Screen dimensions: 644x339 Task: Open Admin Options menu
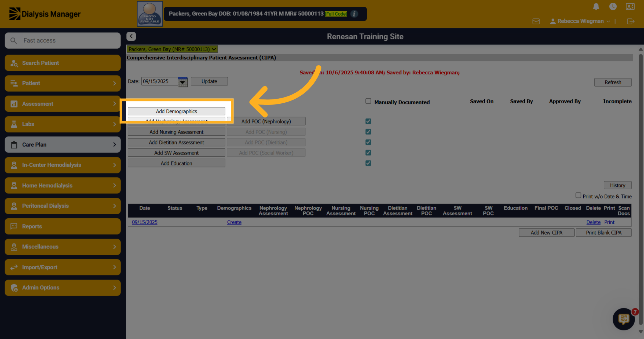[x=63, y=287]
